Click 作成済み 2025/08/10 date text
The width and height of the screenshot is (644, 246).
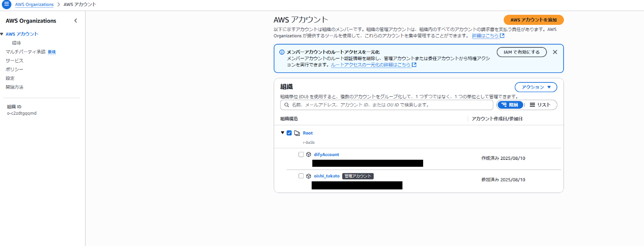503,158
